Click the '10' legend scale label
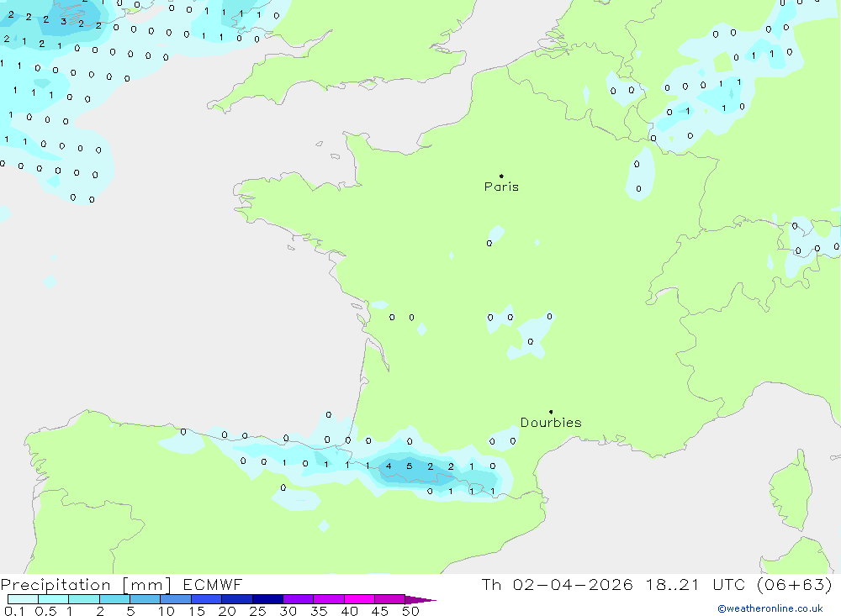Screen dimensions: 841x616 point(167,611)
